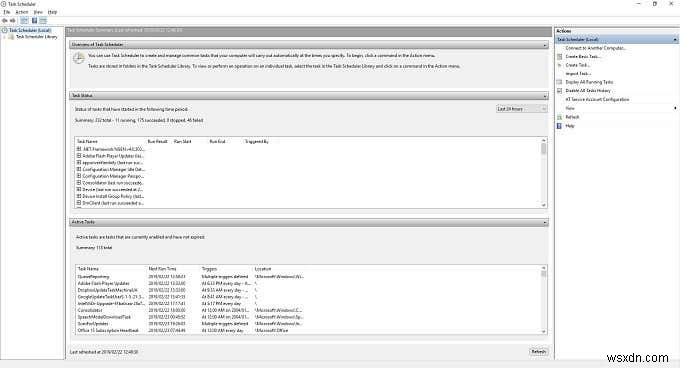Sort Active Tasks by Triggers column
This screenshot has width=680, height=368.
pyautogui.click(x=209, y=269)
